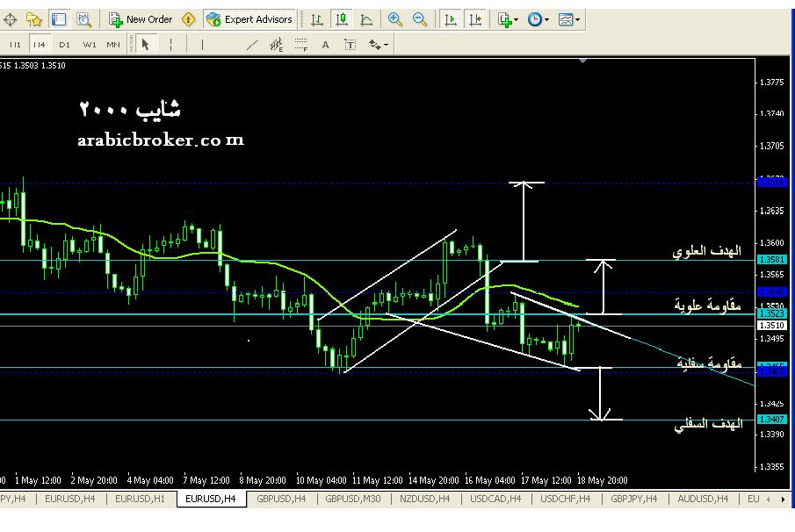Click the مقاومة علوية chart label
This screenshot has height=532, width=795.
(x=707, y=305)
